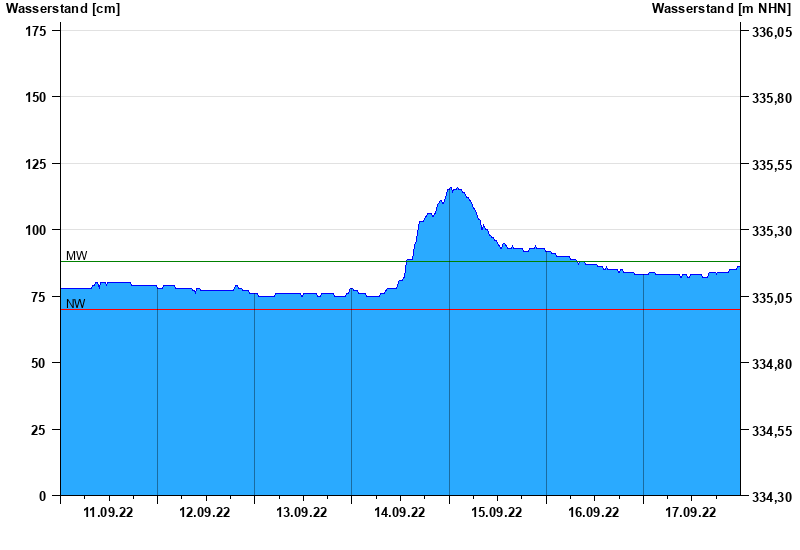This screenshot has width=800, height=550.
Task: Click the 16.09.22 date label
Action: 593,512
